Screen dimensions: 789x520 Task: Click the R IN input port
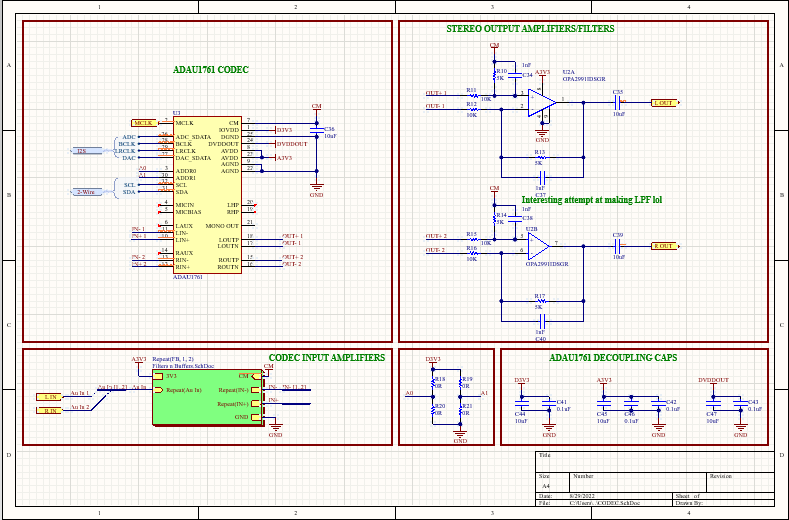tap(49, 411)
